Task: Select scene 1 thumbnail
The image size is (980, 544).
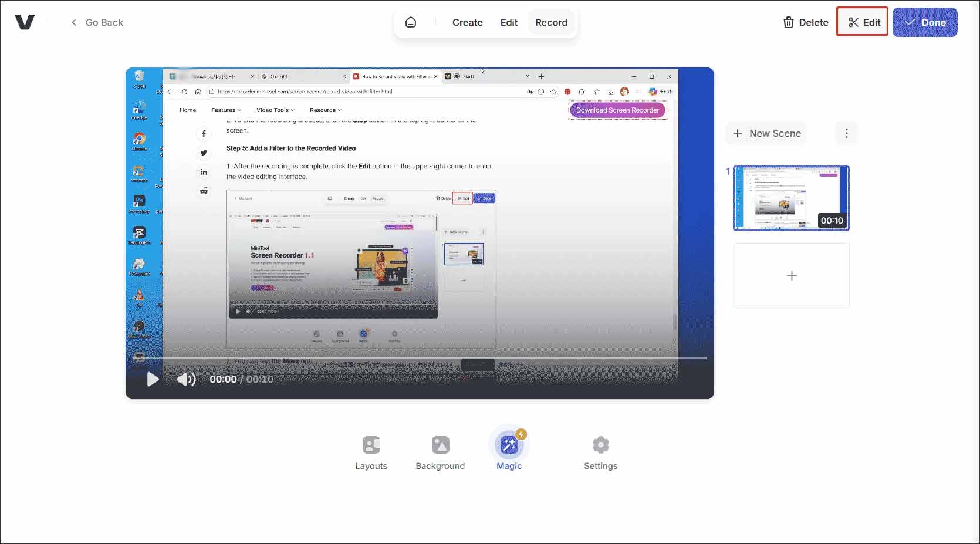Action: 791,198
